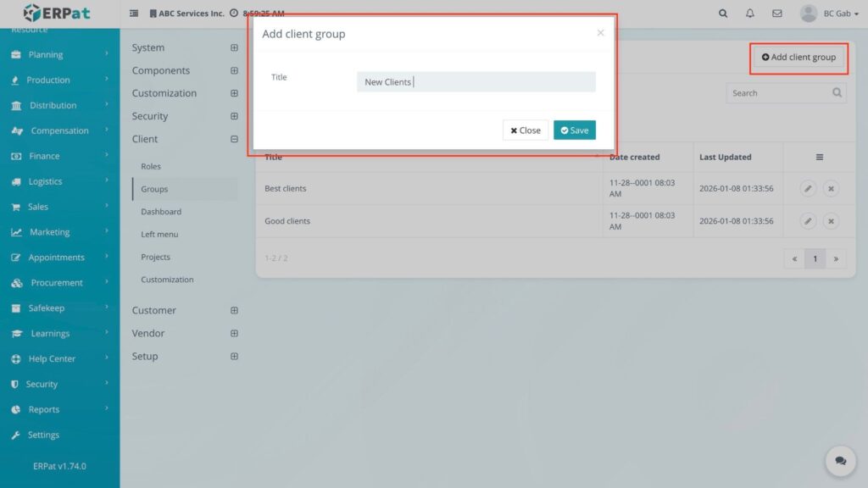Delete the Good clients group

[831, 221]
